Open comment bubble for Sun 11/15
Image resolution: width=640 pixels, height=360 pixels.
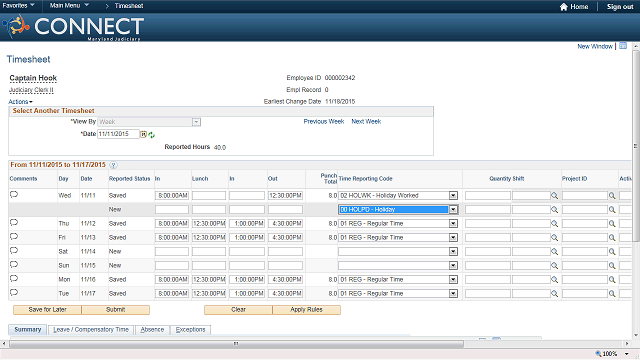(x=14, y=264)
